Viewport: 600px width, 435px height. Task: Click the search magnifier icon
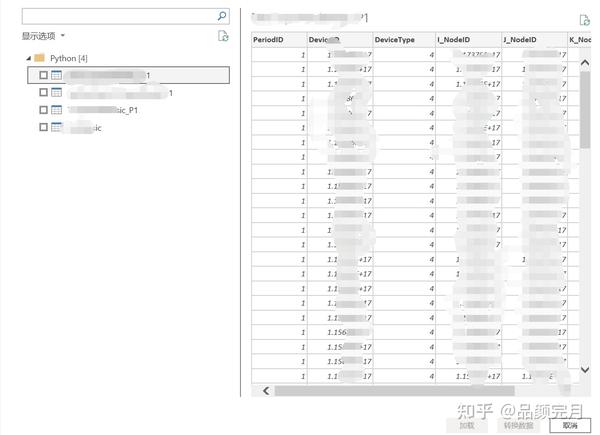click(x=222, y=16)
